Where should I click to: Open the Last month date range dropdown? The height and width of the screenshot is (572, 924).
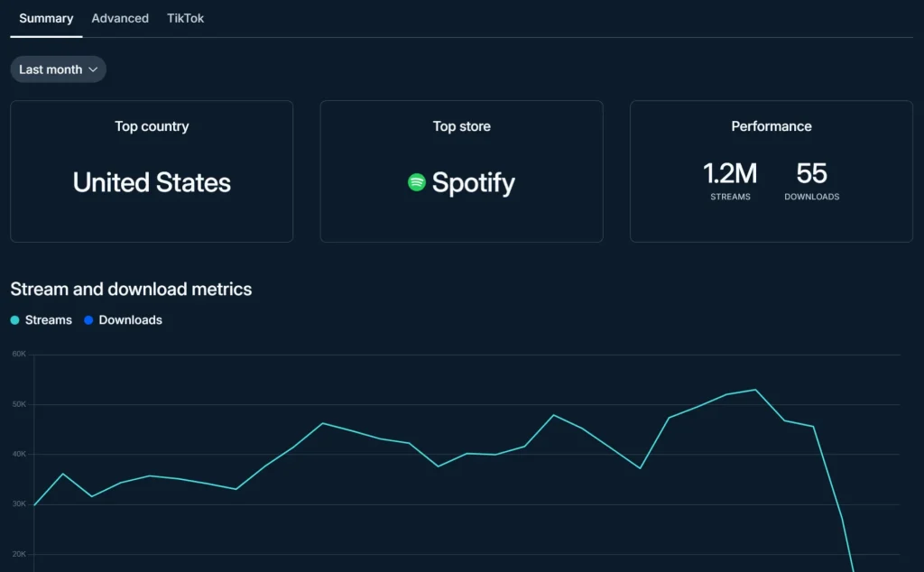[x=58, y=69]
